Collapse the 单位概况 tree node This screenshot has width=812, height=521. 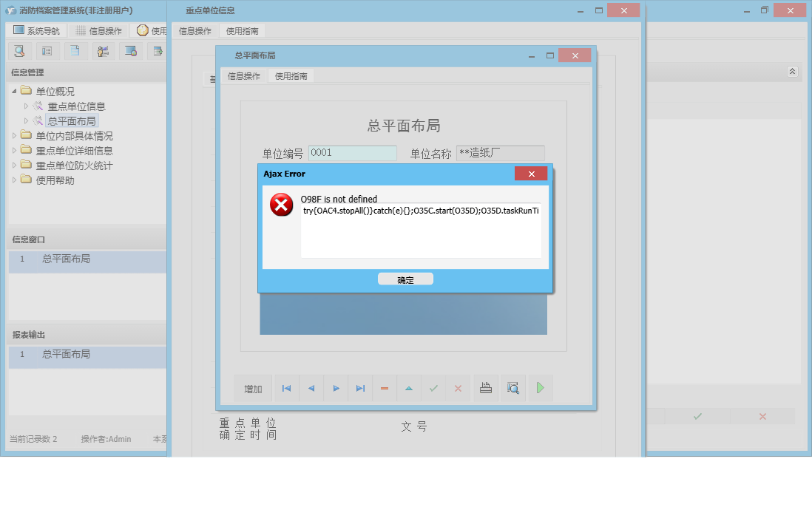coord(15,92)
